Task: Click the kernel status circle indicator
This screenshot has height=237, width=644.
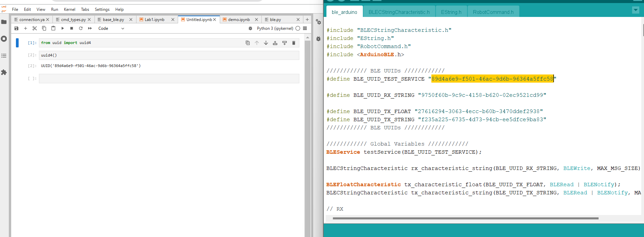Action: (298, 28)
